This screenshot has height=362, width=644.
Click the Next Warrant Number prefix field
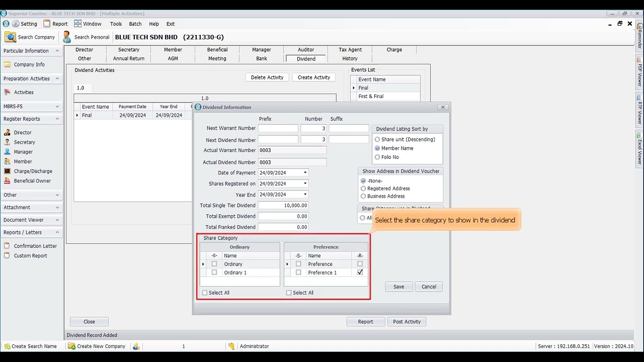click(x=278, y=128)
